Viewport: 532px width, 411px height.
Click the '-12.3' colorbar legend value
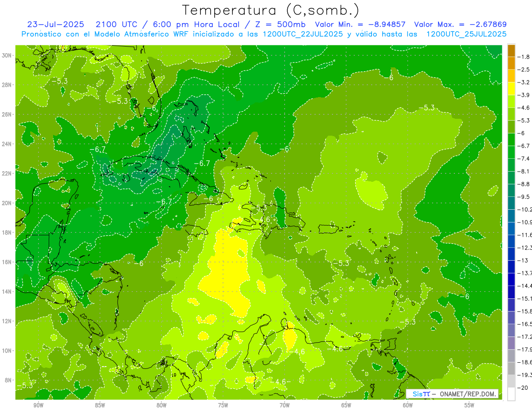[x=524, y=247]
